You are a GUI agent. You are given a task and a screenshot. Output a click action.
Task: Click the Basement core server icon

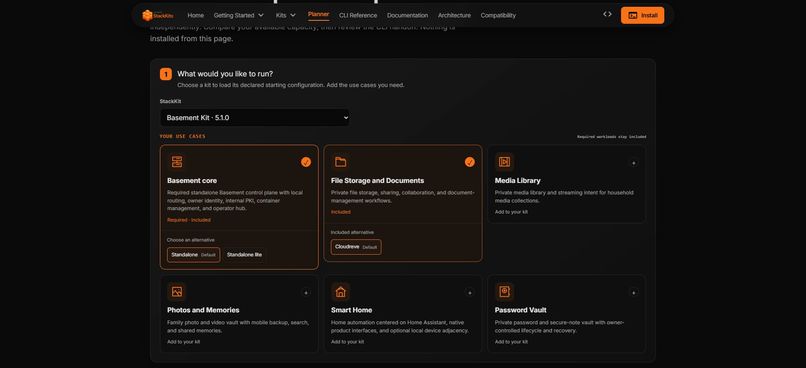pos(177,162)
